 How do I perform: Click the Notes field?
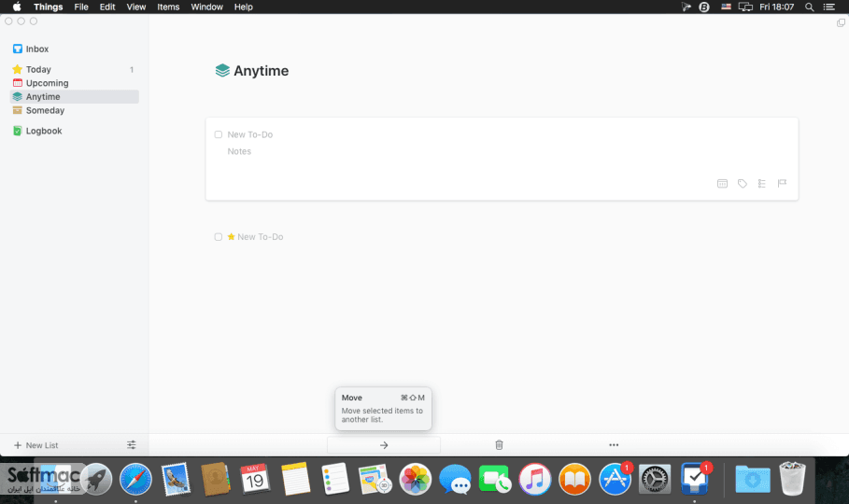(239, 151)
